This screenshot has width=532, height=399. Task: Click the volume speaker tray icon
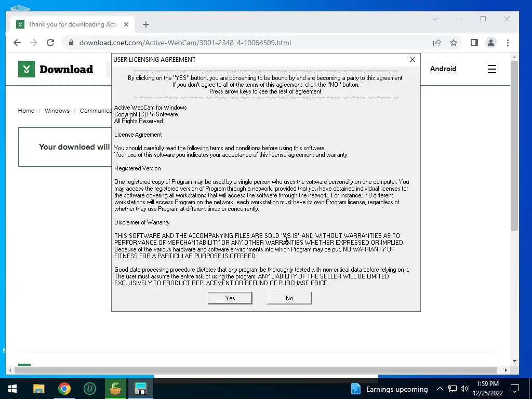(x=464, y=389)
